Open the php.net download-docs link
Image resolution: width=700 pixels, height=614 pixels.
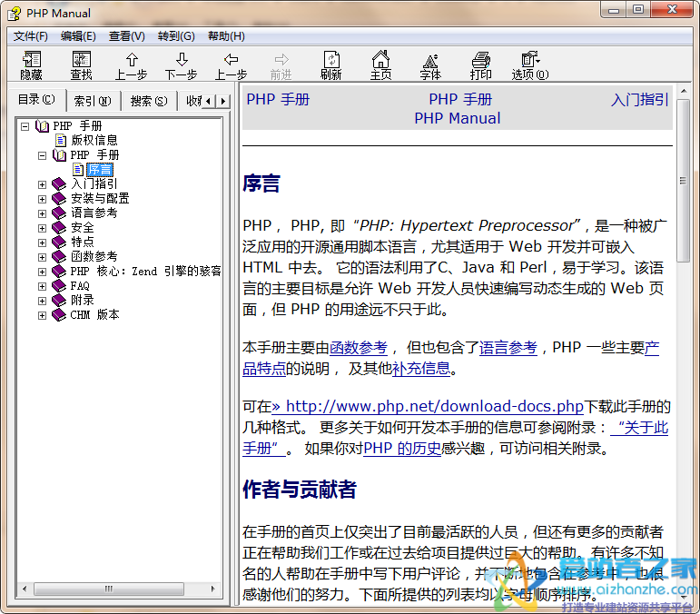(x=428, y=406)
